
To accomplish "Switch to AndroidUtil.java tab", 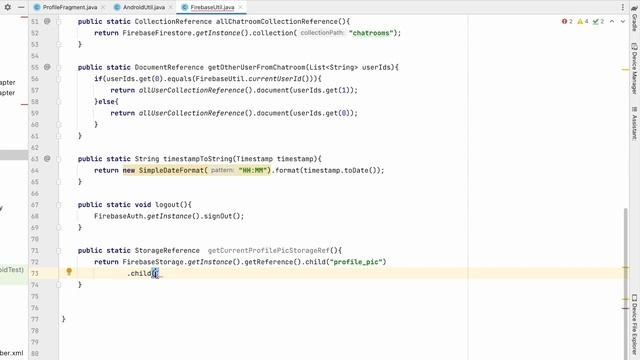I will [x=144, y=7].
